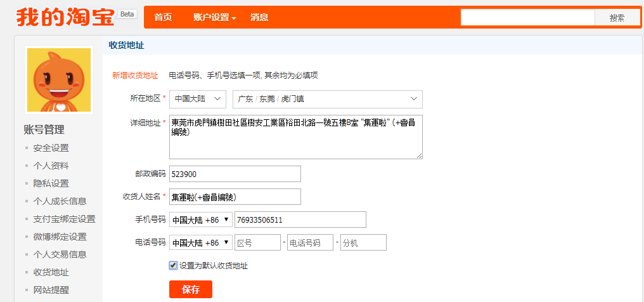
Task: Open 消息 in the top navigation
Action: pos(260,17)
